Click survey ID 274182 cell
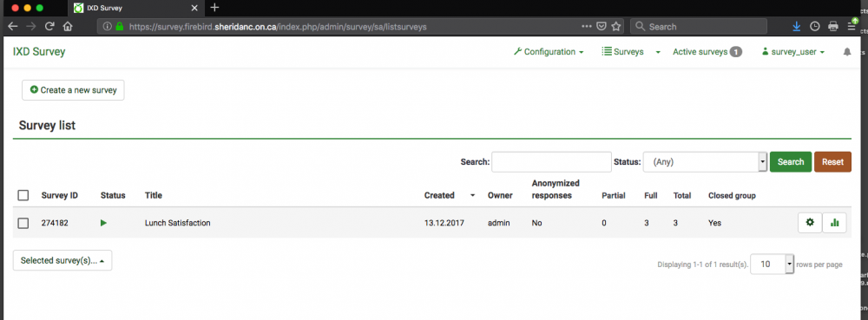The width and height of the screenshot is (868, 320). [55, 223]
